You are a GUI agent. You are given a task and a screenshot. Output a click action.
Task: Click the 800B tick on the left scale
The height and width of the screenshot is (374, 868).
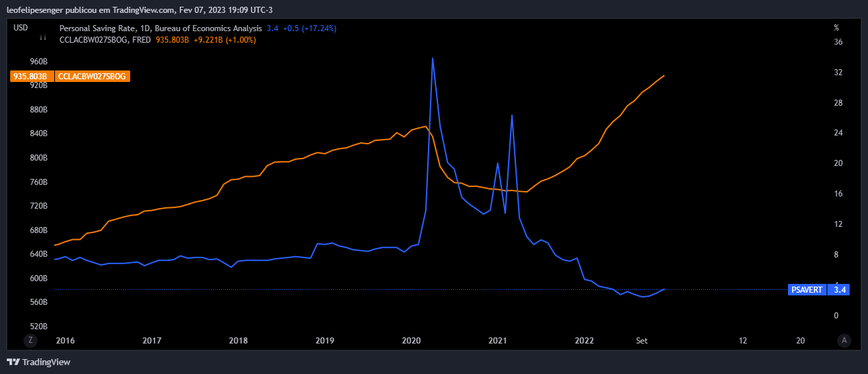(39, 158)
